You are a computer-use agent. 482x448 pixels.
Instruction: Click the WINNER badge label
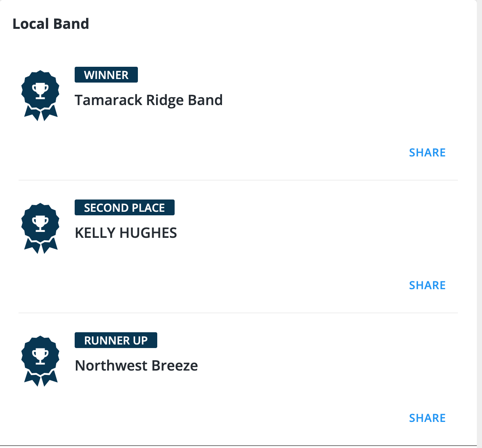[106, 75]
